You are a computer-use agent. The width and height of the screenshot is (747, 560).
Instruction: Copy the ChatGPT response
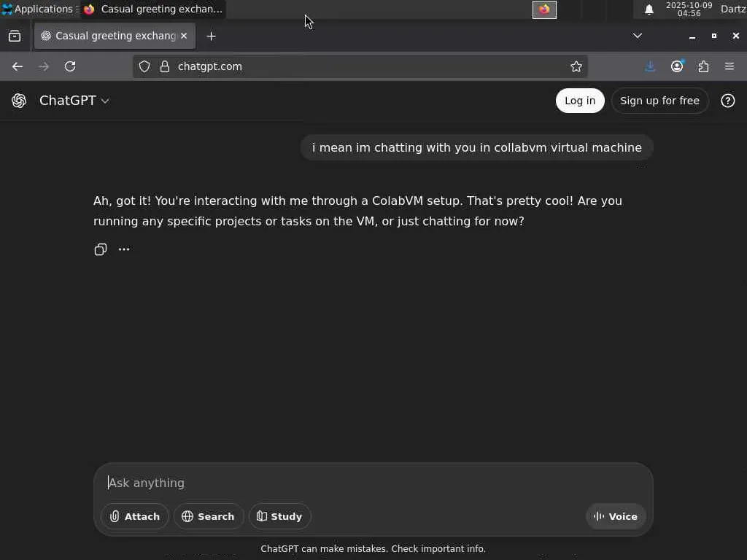tap(101, 249)
